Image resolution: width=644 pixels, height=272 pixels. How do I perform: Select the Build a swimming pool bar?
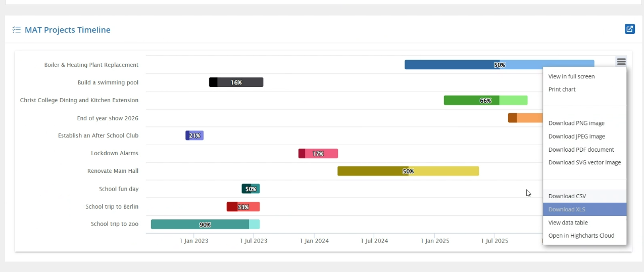236,82
